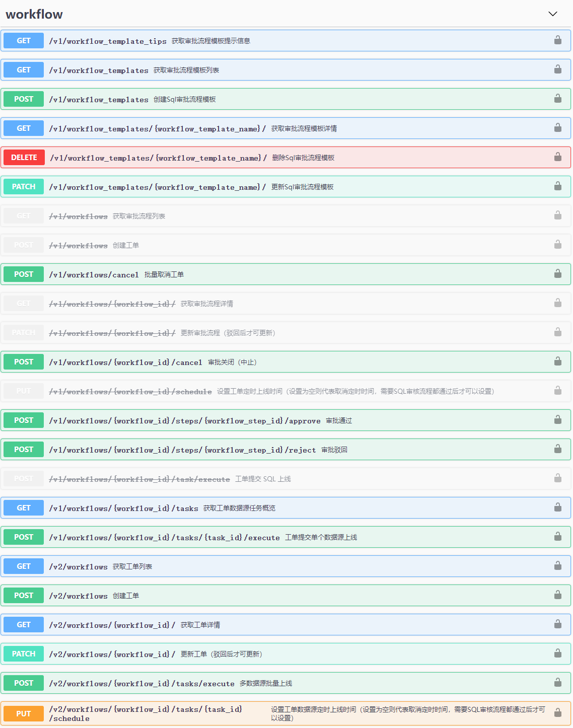Expand the GET 获取工单数据源任务概览 endpoint
The image size is (573, 728).
[252, 507]
